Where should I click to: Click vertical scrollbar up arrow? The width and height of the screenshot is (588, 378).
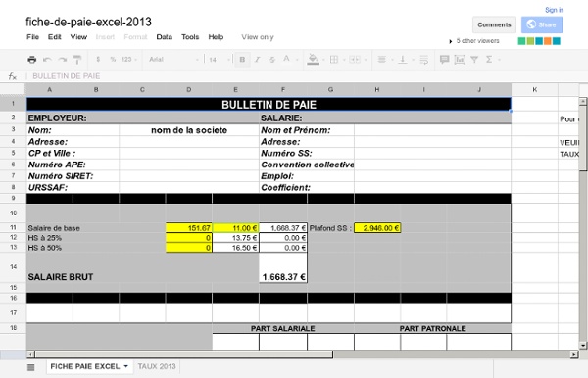tap(583, 101)
